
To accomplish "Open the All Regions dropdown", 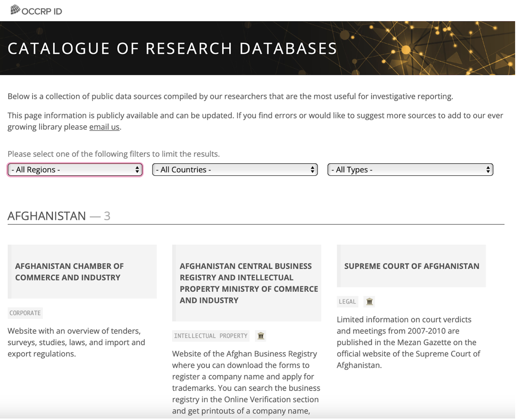I will pyautogui.click(x=75, y=170).
